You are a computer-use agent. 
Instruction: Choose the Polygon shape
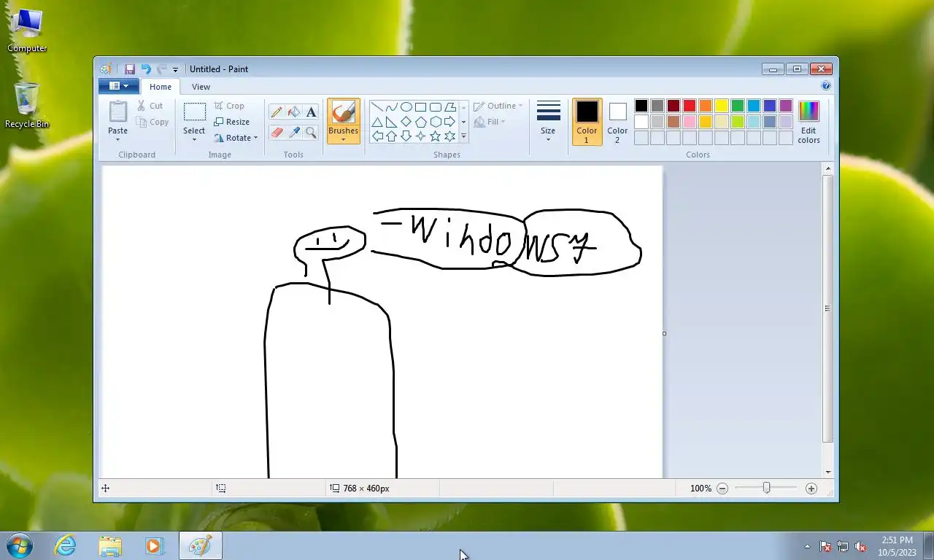tap(450, 107)
